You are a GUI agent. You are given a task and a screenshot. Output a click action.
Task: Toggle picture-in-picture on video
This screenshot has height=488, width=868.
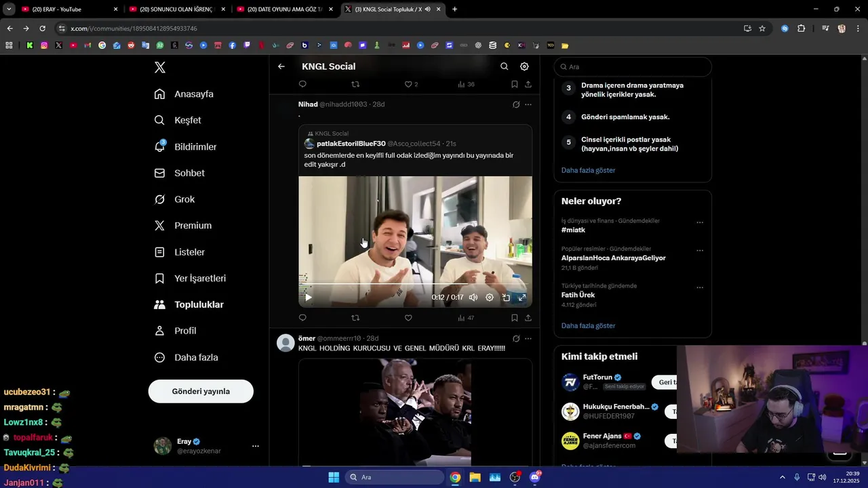click(506, 298)
